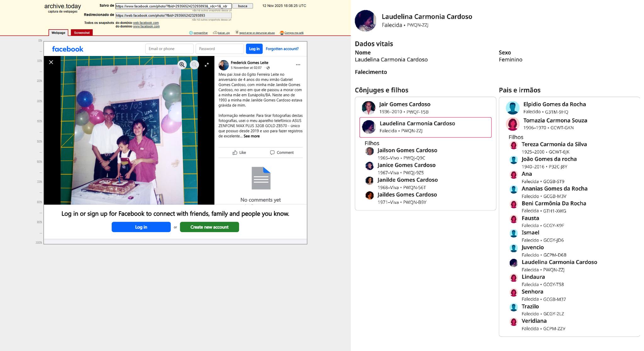Open Tomazia Carmona Souza's record
Viewport: 644px width, 351px height.
555,120
